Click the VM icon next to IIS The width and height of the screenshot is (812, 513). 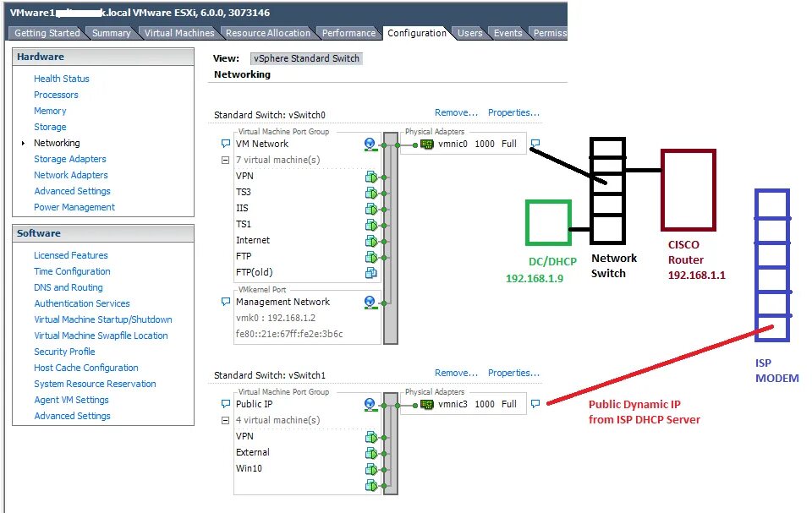coord(371,209)
